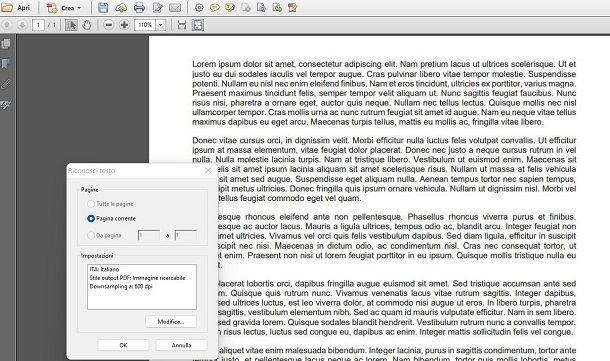Open the Crea PDF dropdown
The image size is (610, 361).
click(x=65, y=8)
